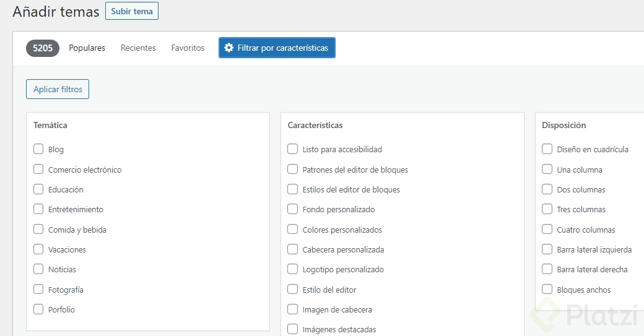Screen dimensions: 644x336
Task: Check the Dos columnas option
Action: tap(547, 189)
